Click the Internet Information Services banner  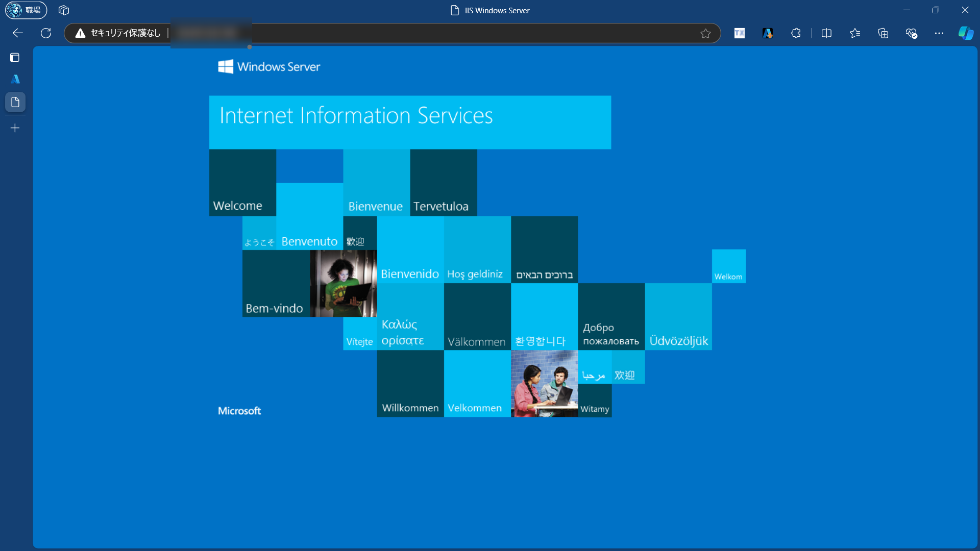click(410, 122)
